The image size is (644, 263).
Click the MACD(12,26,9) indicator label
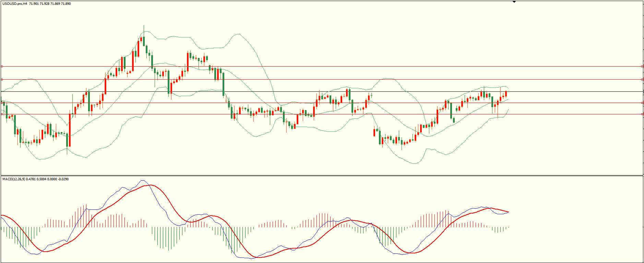pyautogui.click(x=14, y=179)
